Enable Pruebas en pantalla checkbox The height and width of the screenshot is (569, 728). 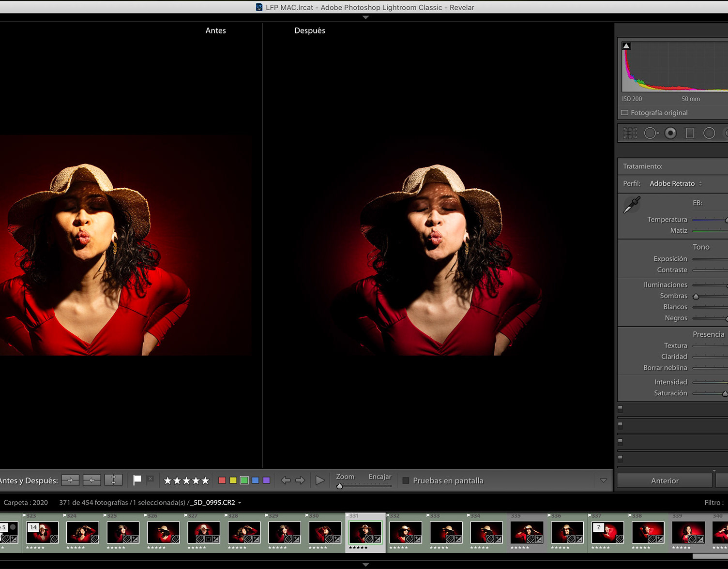406,480
